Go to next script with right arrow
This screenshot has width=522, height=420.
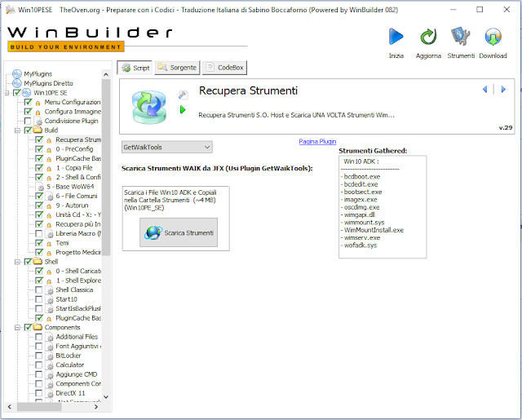[503, 89]
